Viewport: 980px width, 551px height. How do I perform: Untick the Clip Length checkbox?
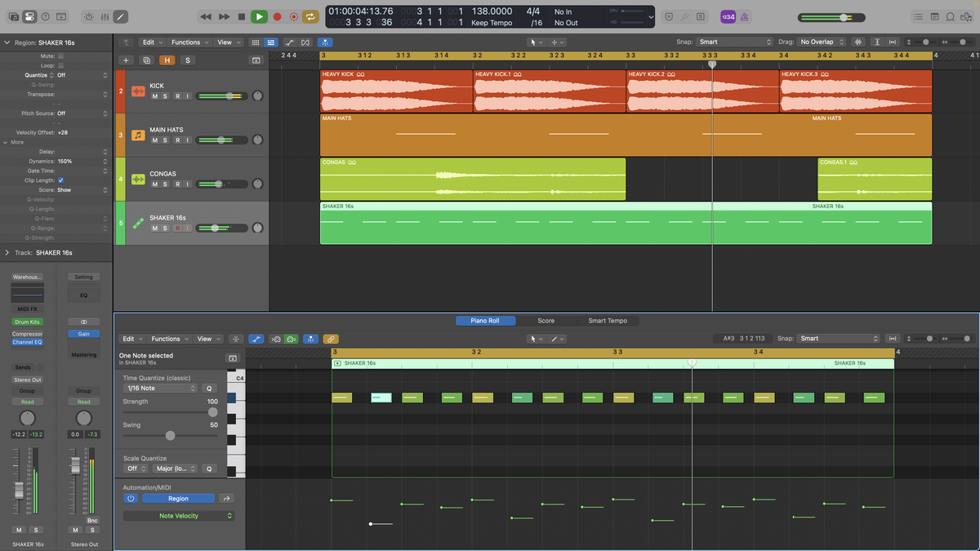(60, 180)
